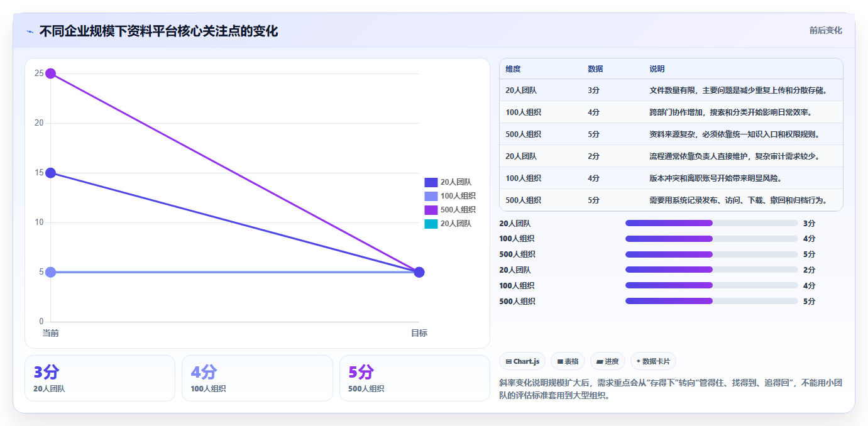The image size is (868, 426).
Task: Select the purple data point at 25
Action: [x=51, y=74]
